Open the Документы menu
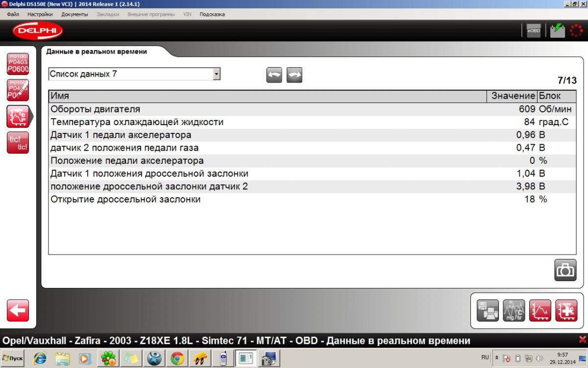This screenshot has height=368, width=588. pos(74,14)
